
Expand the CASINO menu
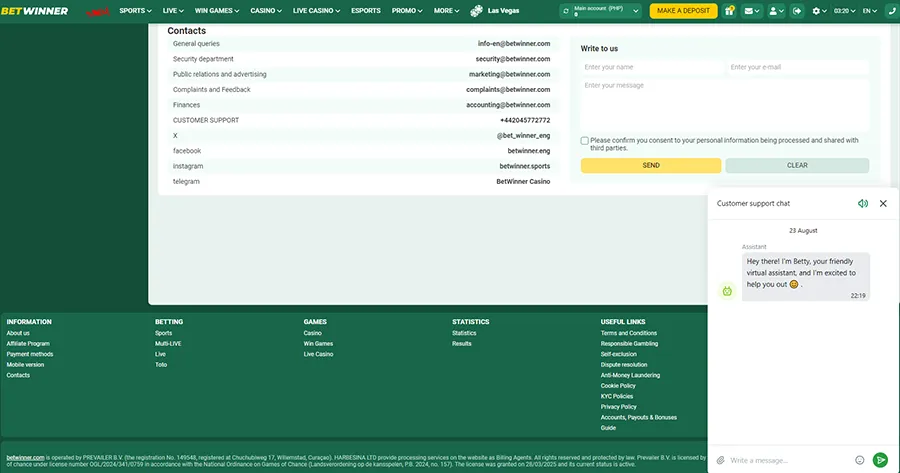tap(266, 11)
